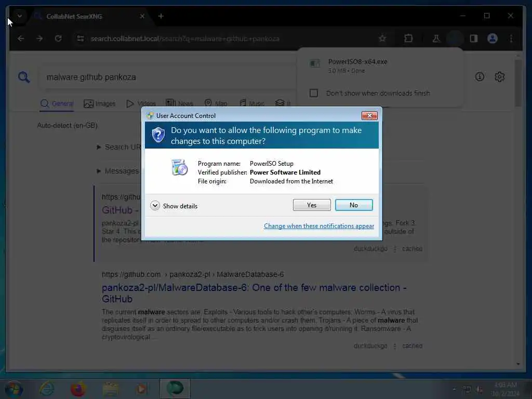Select the Videos search category
Screen dimensions: 532x399
(x=141, y=104)
